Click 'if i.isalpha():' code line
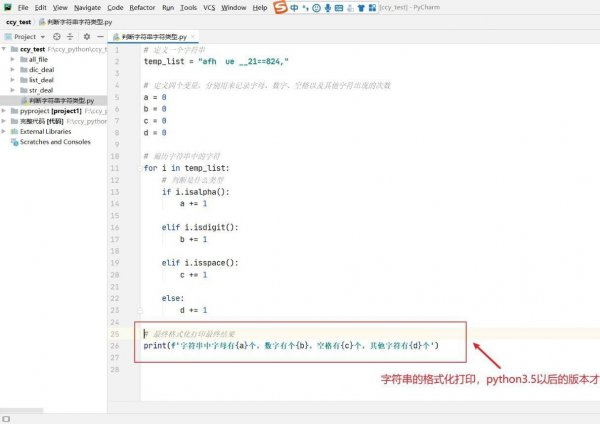The width and height of the screenshot is (600, 424). pyautogui.click(x=195, y=192)
